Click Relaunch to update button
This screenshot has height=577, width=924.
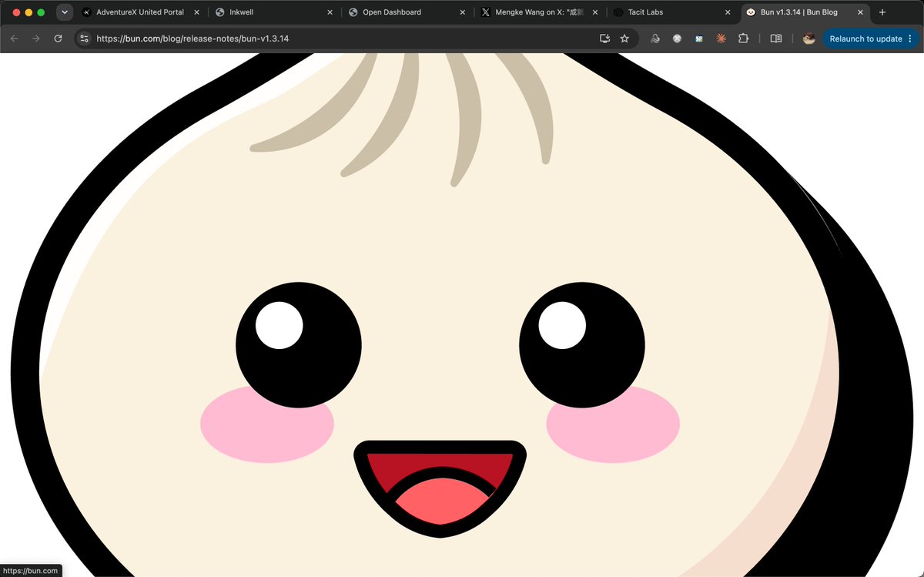pyautogui.click(x=865, y=39)
